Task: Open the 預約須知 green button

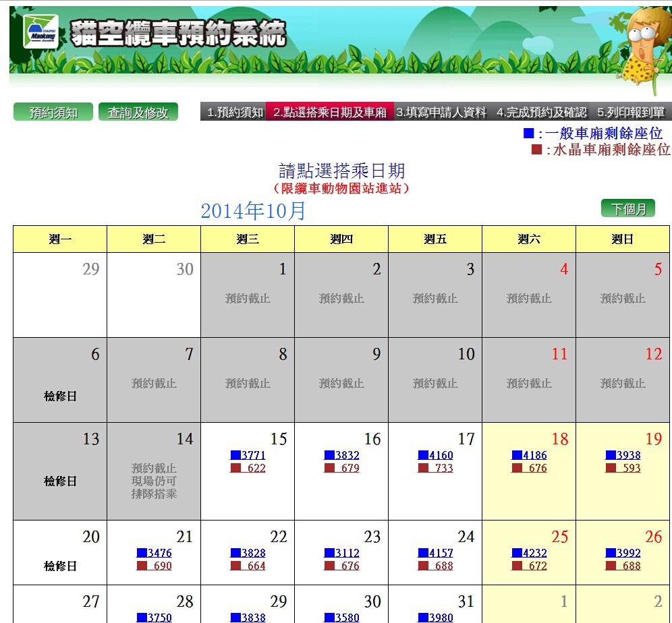Action: point(53,112)
